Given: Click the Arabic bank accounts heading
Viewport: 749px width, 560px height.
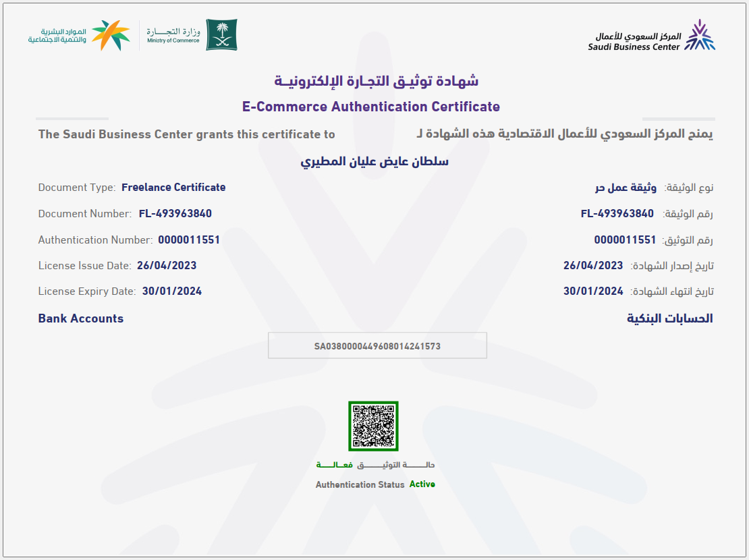Looking at the screenshot, I should [x=669, y=318].
